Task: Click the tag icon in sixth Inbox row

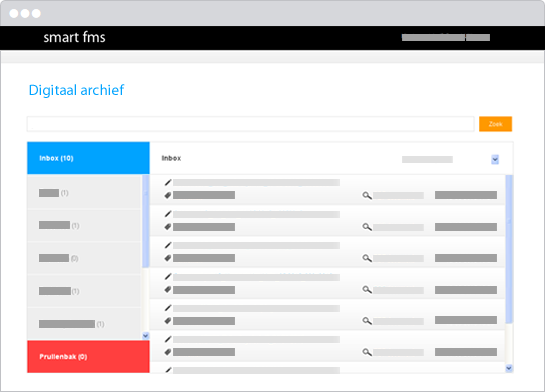Action: 168,352
